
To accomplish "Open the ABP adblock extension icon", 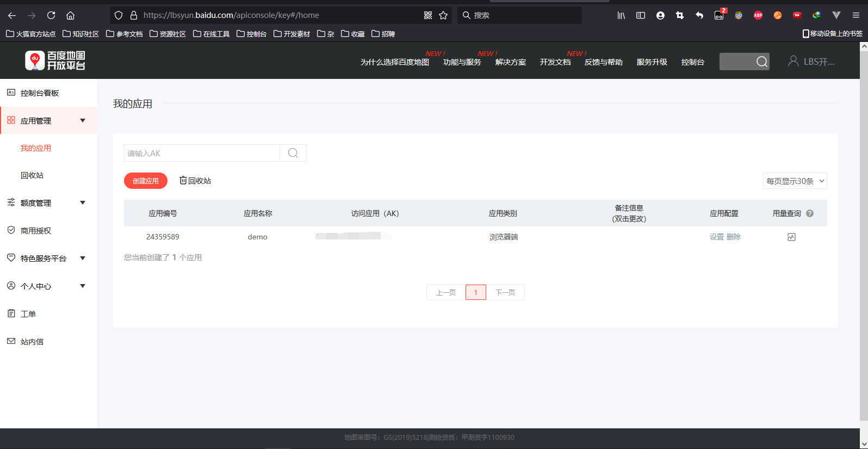I will pyautogui.click(x=758, y=15).
